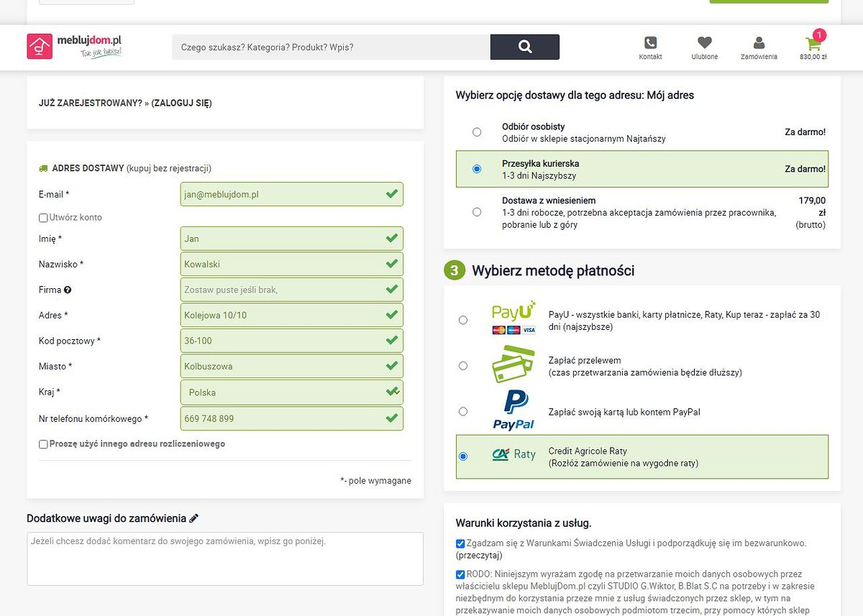Open the przeczytaj terms link
This screenshot has width=863, height=616.
pos(479,555)
